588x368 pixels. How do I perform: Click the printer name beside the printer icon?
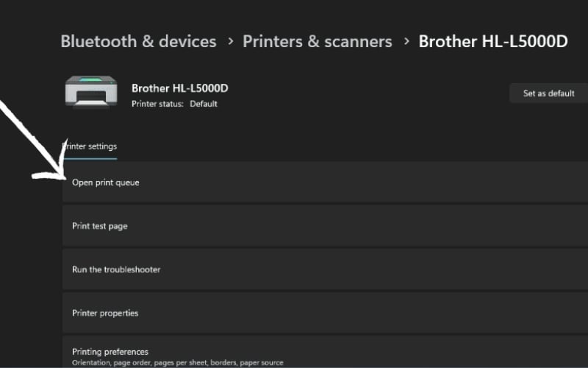pyautogui.click(x=179, y=88)
